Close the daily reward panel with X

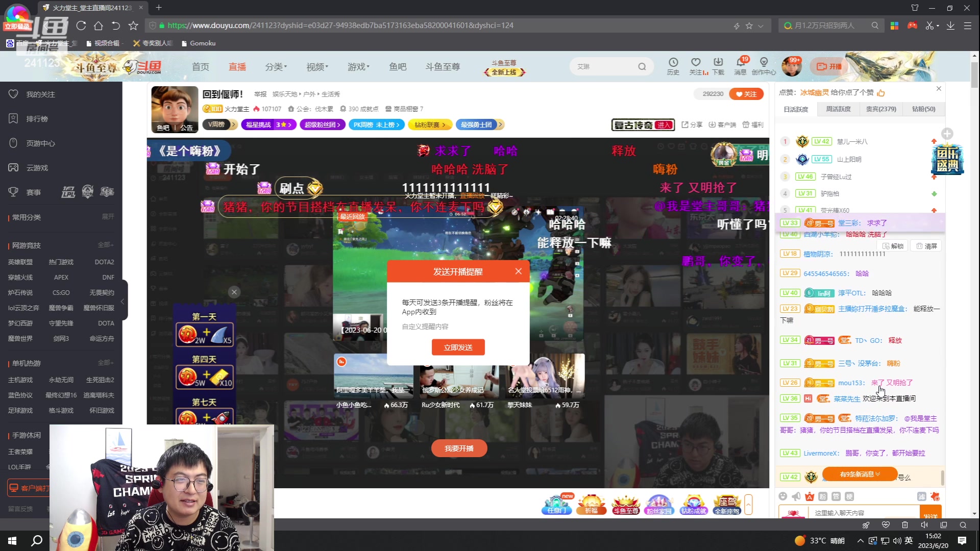(x=234, y=292)
